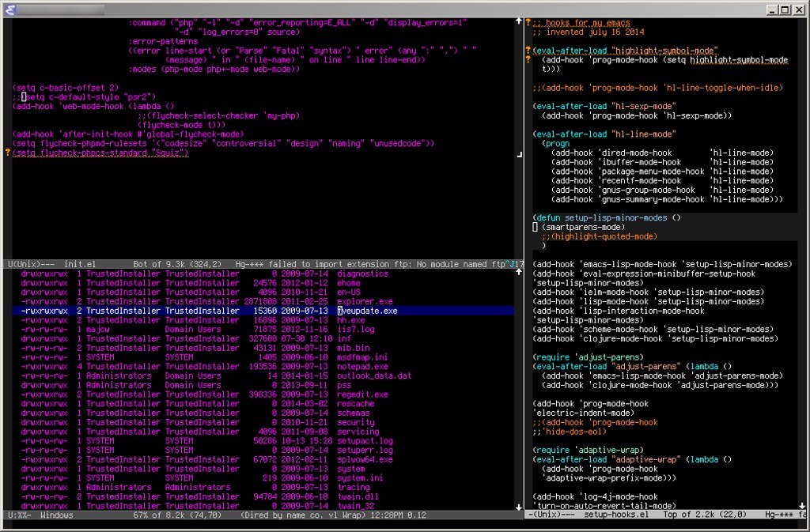This screenshot has height=532, width=810.
Task: Click the "?" warning marker beside flycheck-phpcs-standard line
Action: [7, 154]
